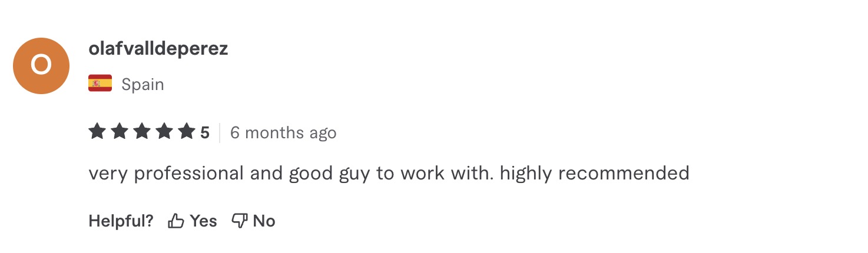Screen dimensions: 868x253
Task: Mark the review helpful with Yes
Action: (x=193, y=221)
